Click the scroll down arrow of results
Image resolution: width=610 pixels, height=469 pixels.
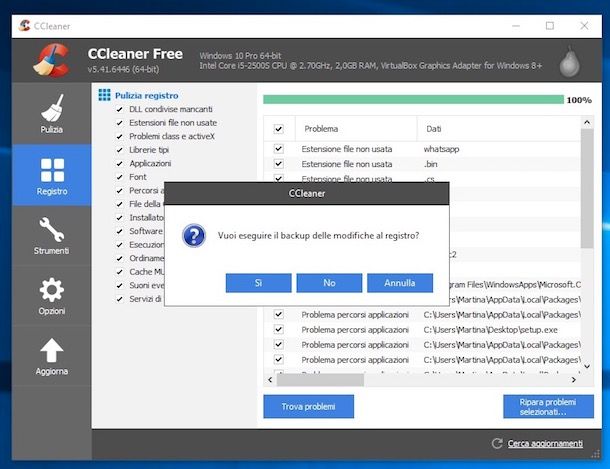(587, 366)
